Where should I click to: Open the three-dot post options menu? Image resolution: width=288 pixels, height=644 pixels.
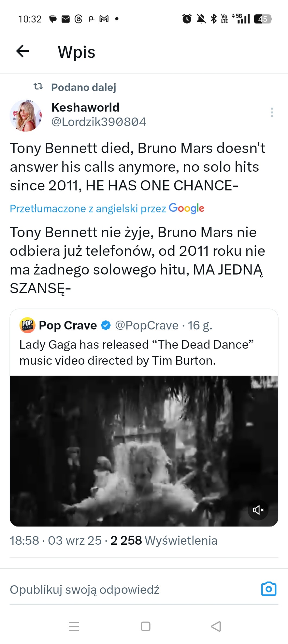click(272, 112)
